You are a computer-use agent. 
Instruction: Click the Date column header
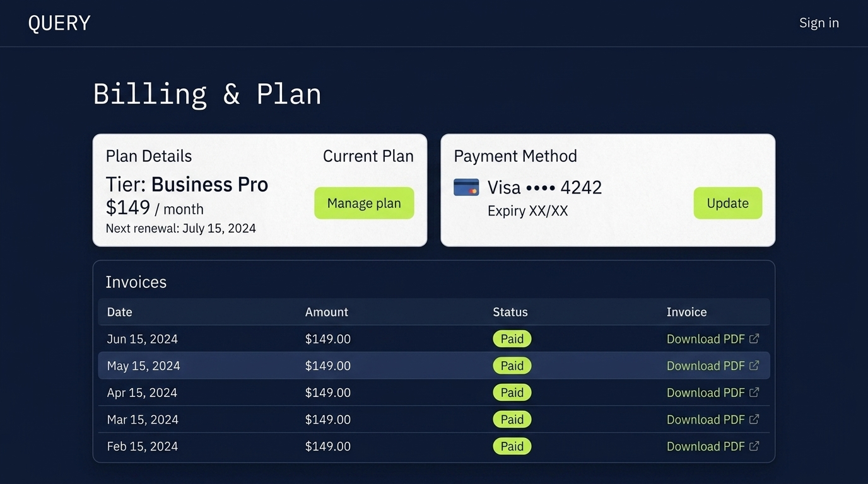coord(120,312)
